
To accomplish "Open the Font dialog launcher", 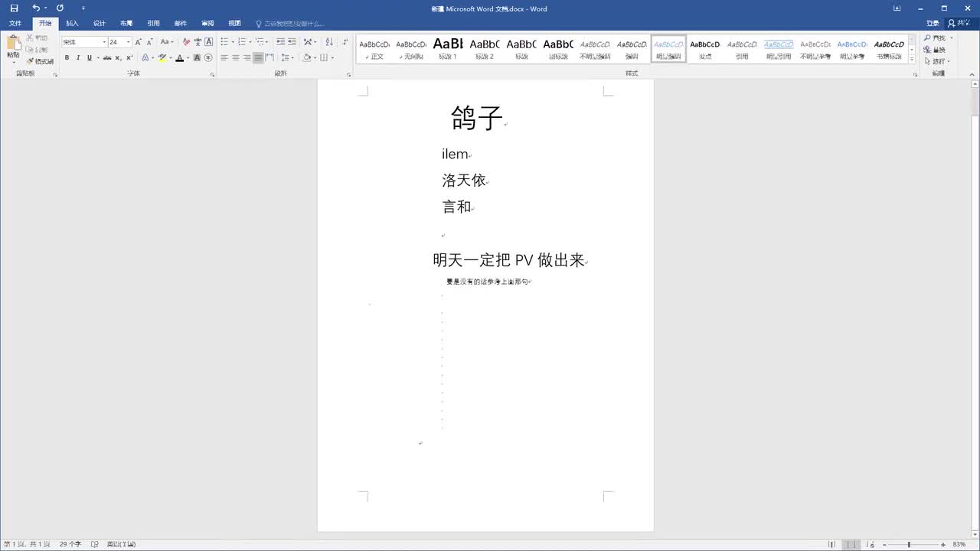I will [212, 74].
